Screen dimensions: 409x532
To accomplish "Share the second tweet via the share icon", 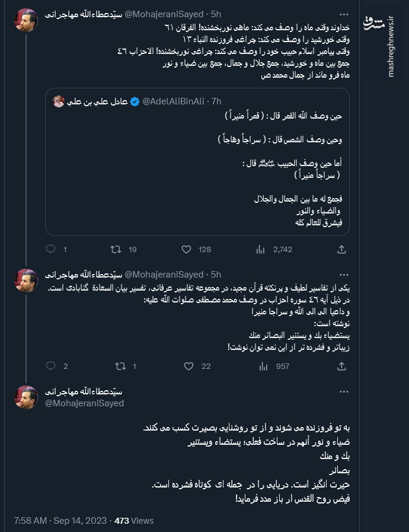I will pyautogui.click(x=341, y=367).
